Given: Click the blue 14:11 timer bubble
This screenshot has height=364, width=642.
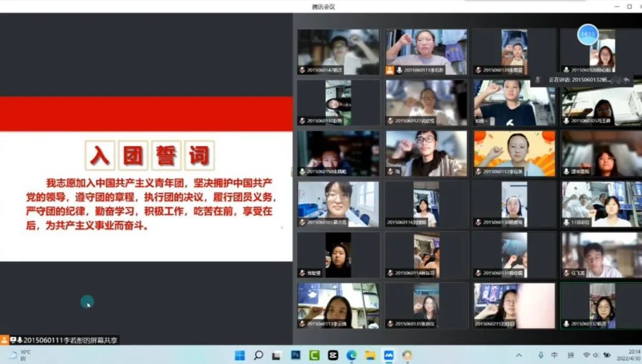Looking at the screenshot, I should [x=587, y=34].
